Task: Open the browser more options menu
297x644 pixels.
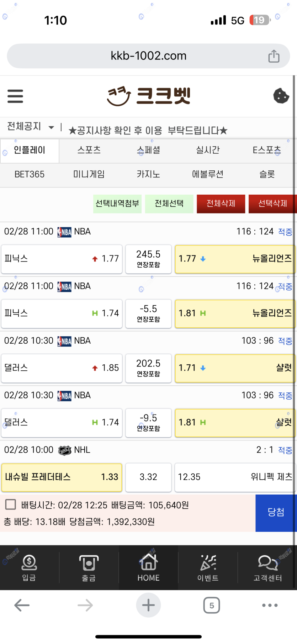Action: 270,605
